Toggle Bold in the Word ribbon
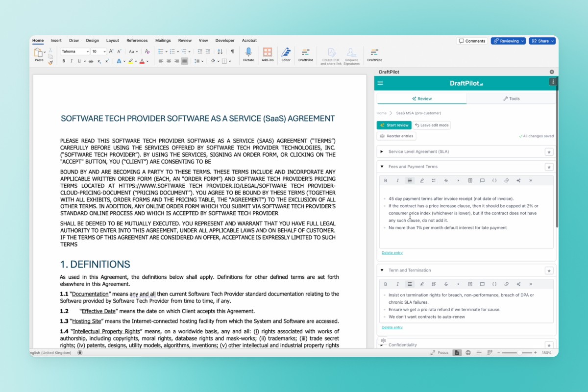Image resolution: width=588 pixels, height=392 pixels. tap(64, 61)
